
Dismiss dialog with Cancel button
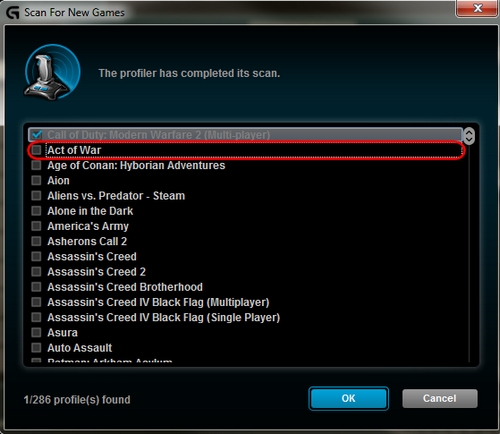(440, 398)
